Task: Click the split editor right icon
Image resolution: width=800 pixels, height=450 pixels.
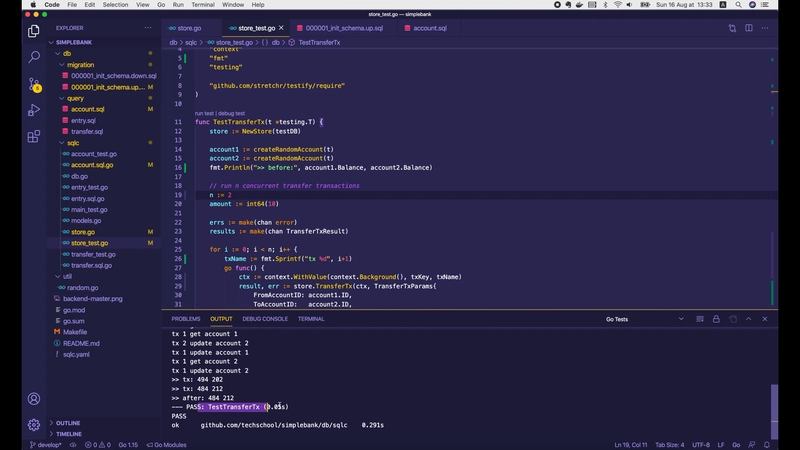Action: click(x=750, y=28)
